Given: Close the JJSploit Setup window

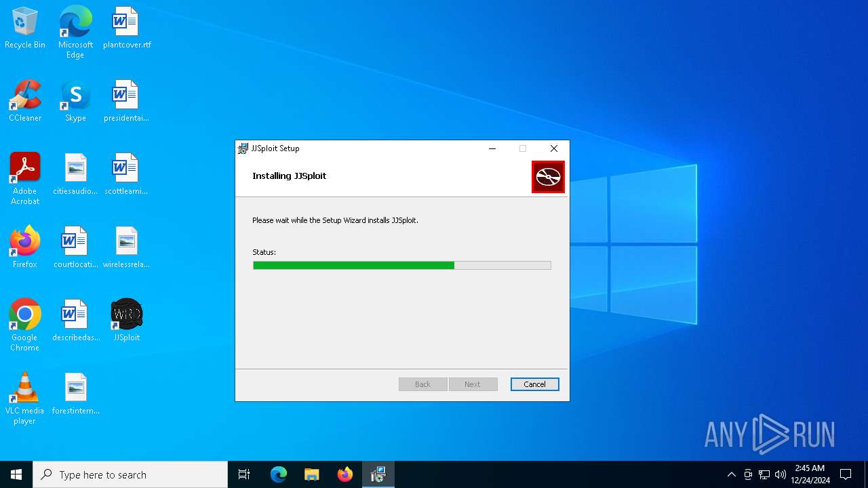Looking at the screenshot, I should click(554, 148).
